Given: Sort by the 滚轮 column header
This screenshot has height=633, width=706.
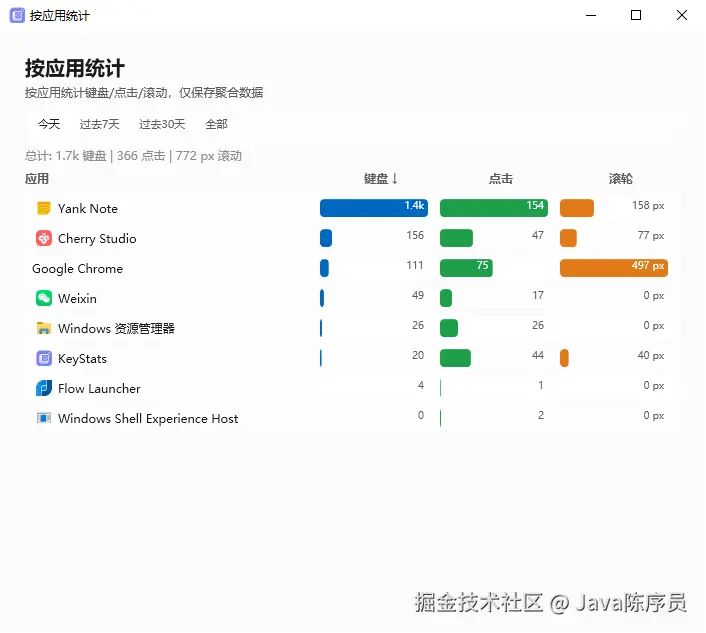Looking at the screenshot, I should 620,179.
